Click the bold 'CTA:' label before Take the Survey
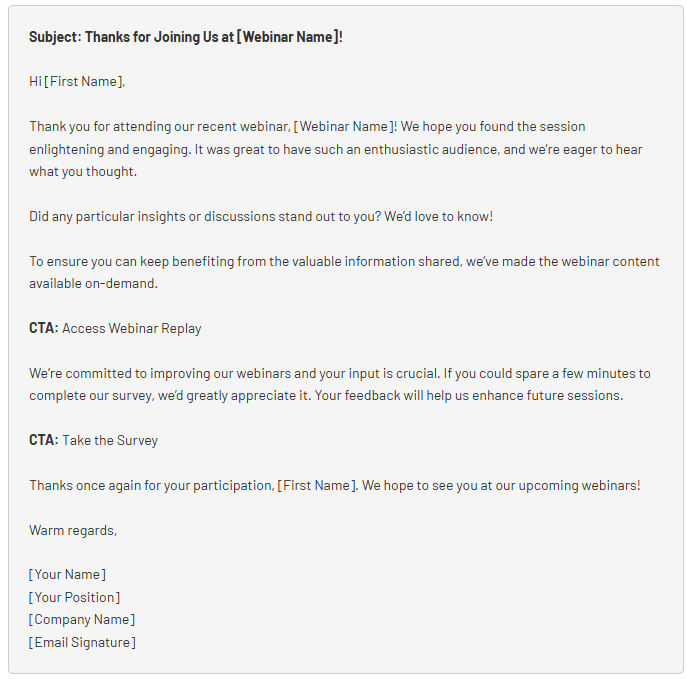687x679 pixels. tap(43, 440)
